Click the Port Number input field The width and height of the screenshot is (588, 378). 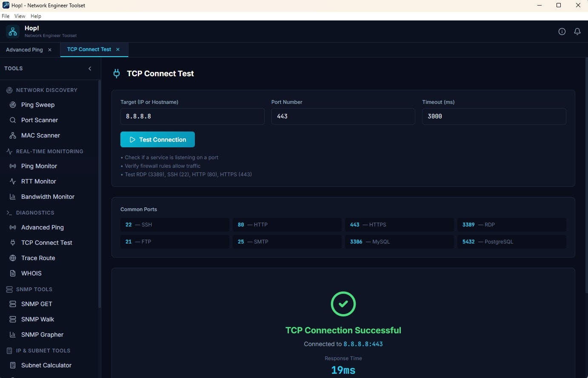[x=343, y=116]
